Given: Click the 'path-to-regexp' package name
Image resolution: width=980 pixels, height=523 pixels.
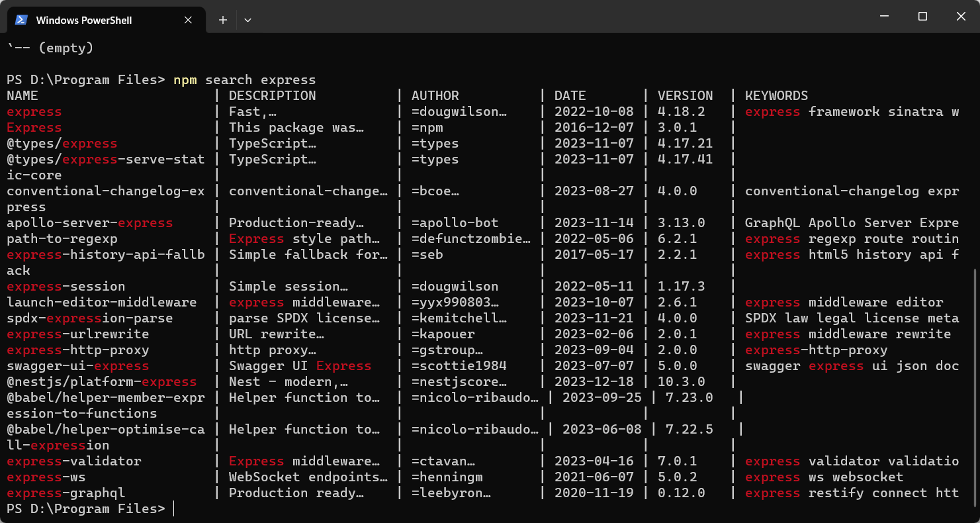Looking at the screenshot, I should tap(62, 239).
